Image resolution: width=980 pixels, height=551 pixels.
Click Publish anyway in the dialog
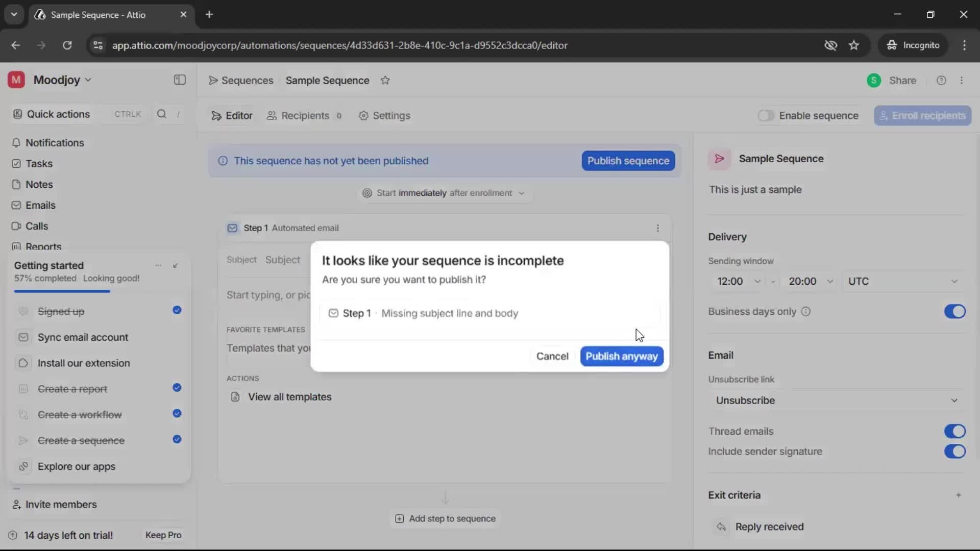[621, 356]
